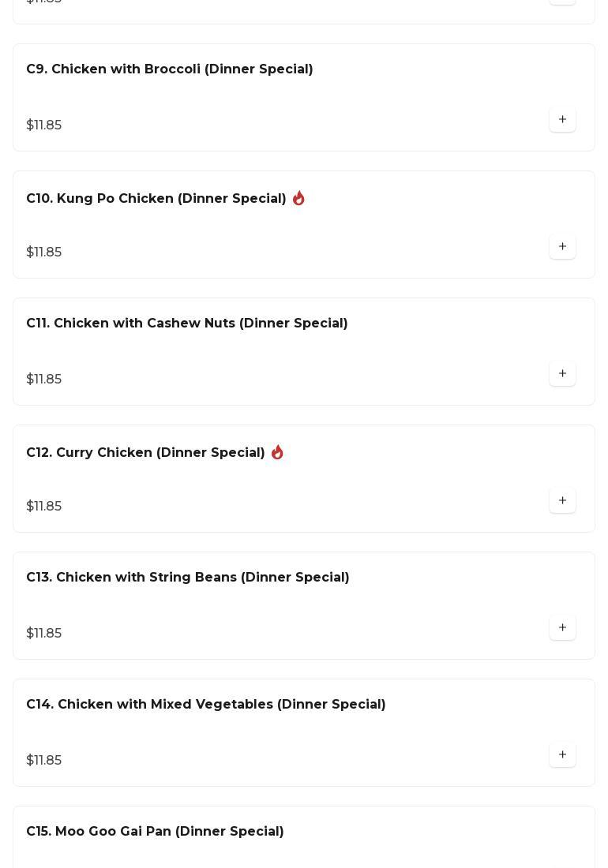608x868 pixels.
Task: Add C14 Chicken with Mixed Vegetables
Action: pyautogui.click(x=562, y=755)
